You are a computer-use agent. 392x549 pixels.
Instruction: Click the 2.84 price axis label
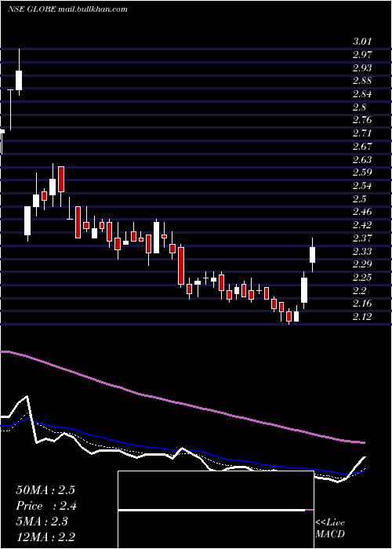click(x=362, y=94)
